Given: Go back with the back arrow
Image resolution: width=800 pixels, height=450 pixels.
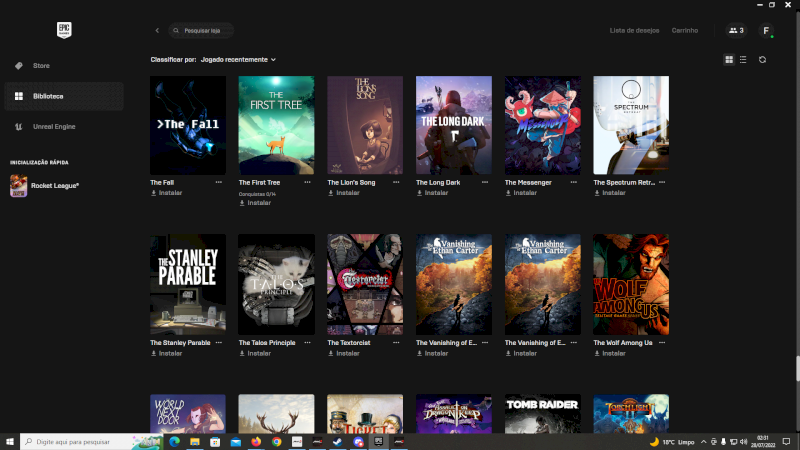Looking at the screenshot, I should click(x=157, y=31).
